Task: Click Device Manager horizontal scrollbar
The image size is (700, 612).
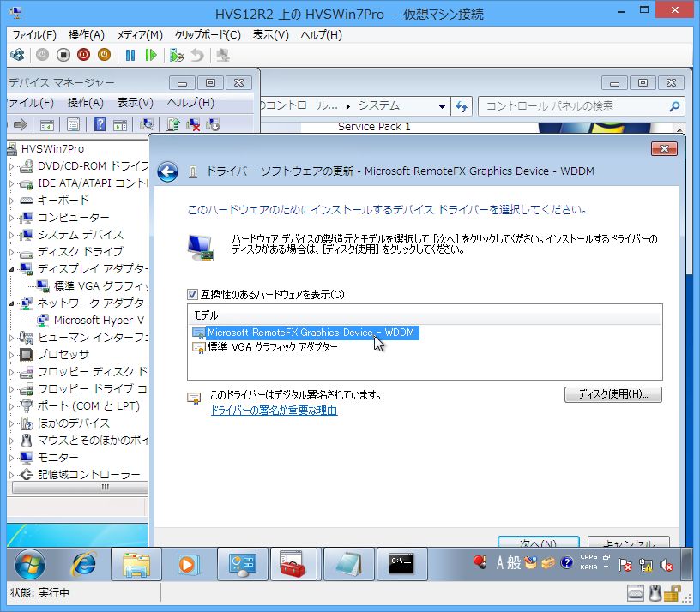Action: [80, 487]
